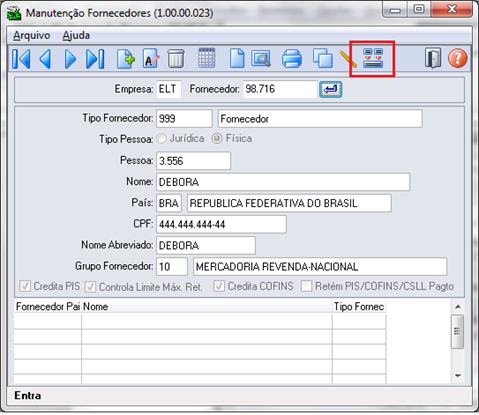Click the form layout icon next to the pencil
Viewport: 479px width, 415px height.
373,58
